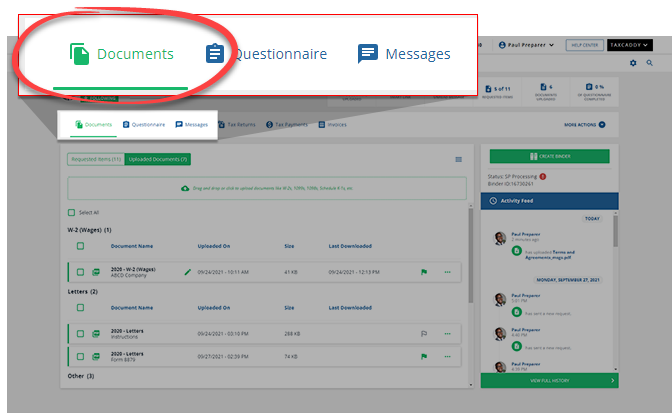Screen dimensions: 672x413
Task: Click the CREATE BINDER button
Action: (549, 156)
